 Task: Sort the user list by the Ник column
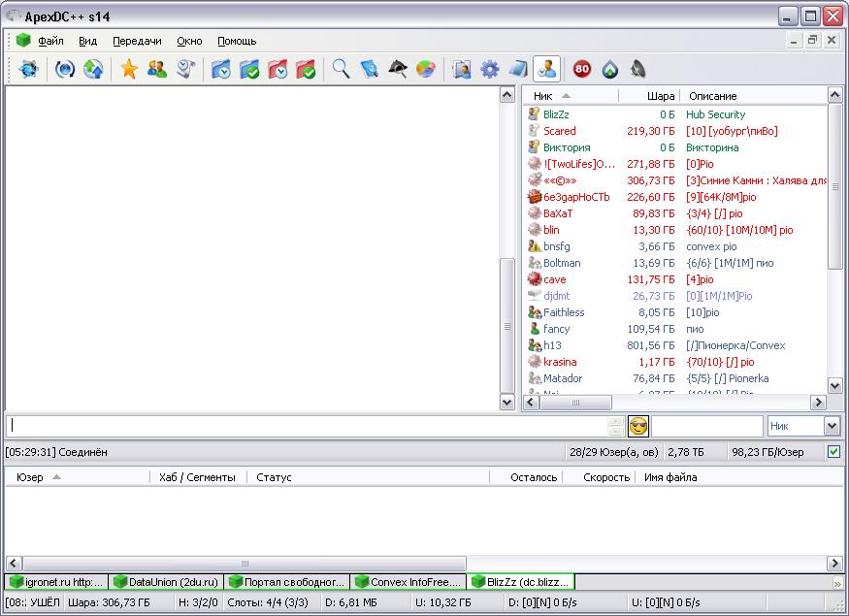click(x=543, y=96)
